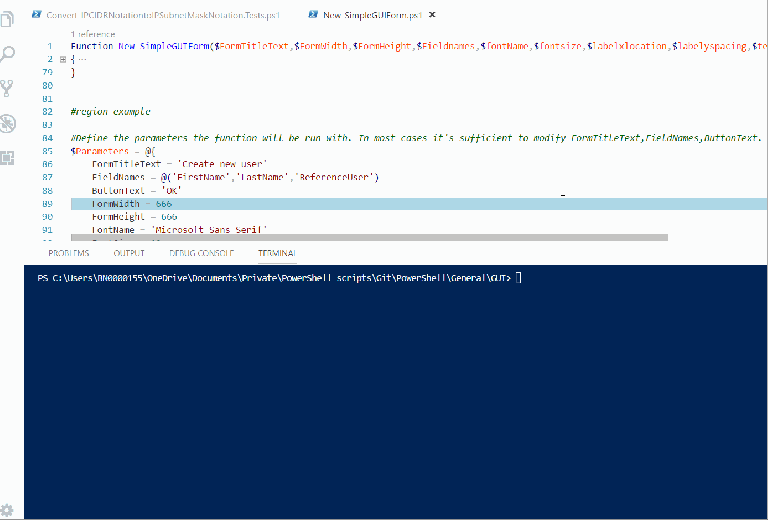
Task: Click the FieldNames array line
Action: [235, 177]
